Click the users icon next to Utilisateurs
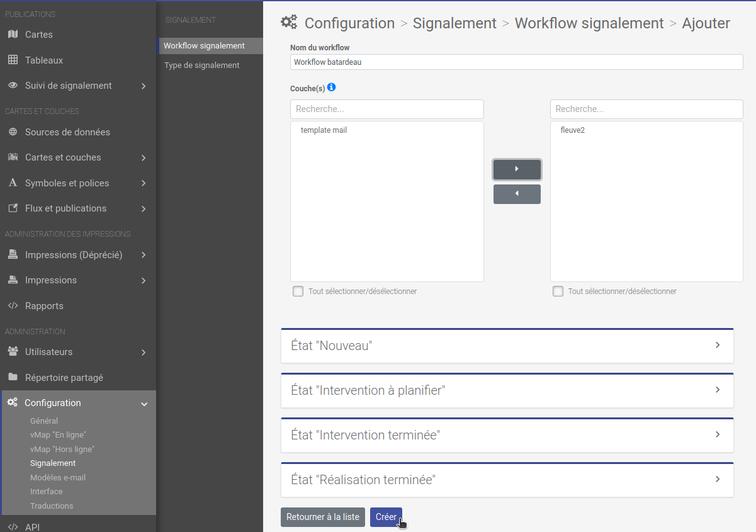This screenshot has height=532, width=756. [x=13, y=351]
